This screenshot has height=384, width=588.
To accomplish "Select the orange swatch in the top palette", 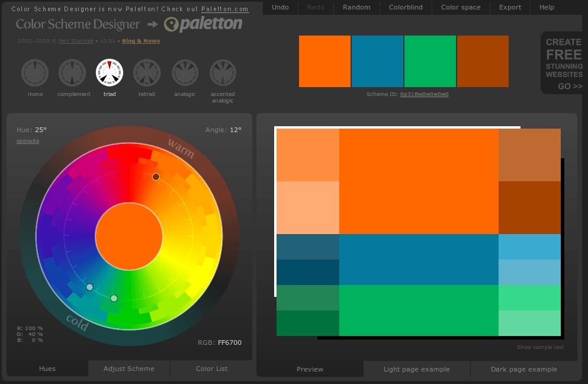I will pyautogui.click(x=324, y=61).
